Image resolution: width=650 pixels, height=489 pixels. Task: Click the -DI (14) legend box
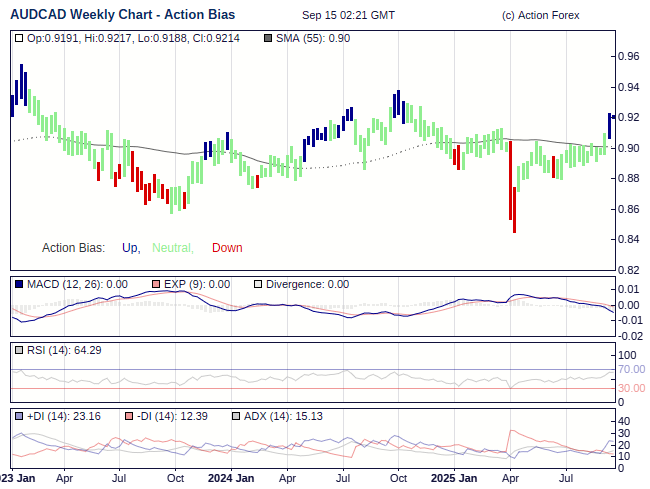coord(128,416)
